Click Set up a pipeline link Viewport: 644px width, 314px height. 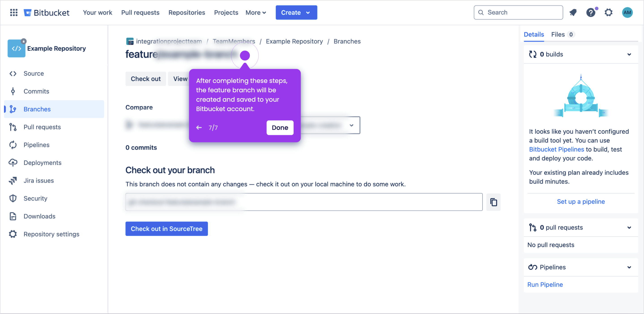[x=580, y=201]
